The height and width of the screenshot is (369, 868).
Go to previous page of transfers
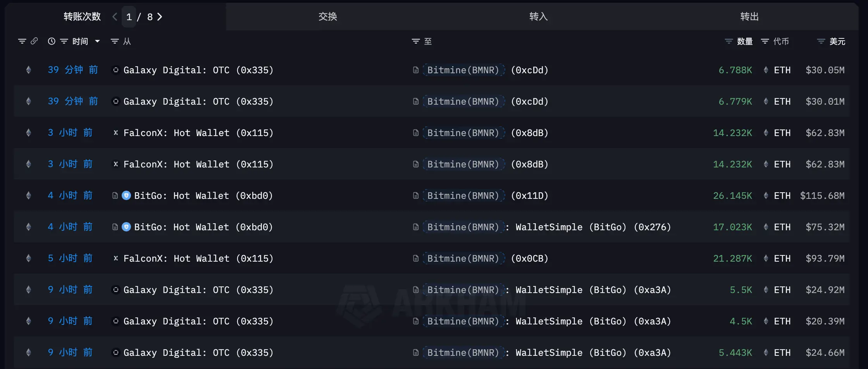click(x=115, y=17)
